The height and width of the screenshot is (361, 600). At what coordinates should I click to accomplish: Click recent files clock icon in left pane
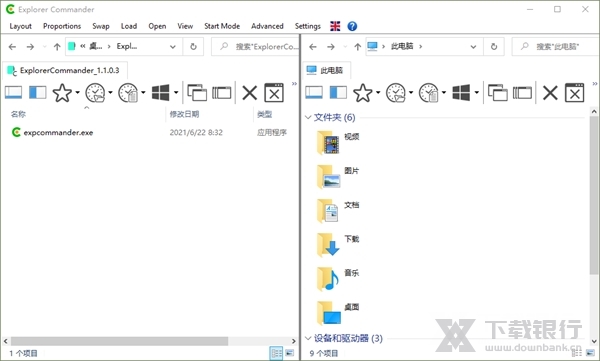coord(128,93)
